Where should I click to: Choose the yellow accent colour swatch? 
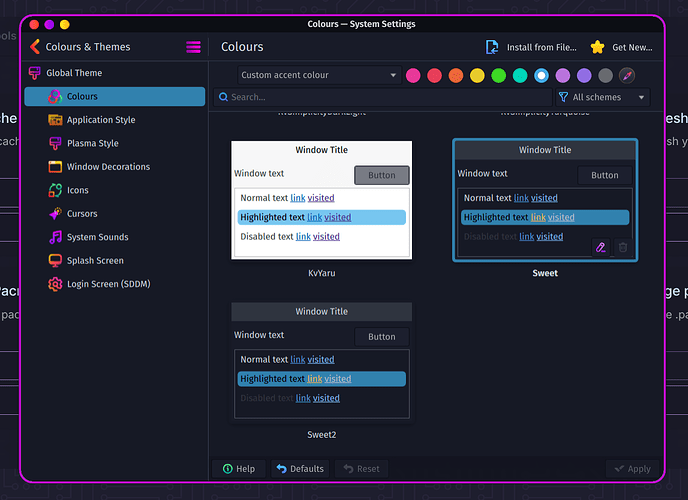click(x=477, y=75)
